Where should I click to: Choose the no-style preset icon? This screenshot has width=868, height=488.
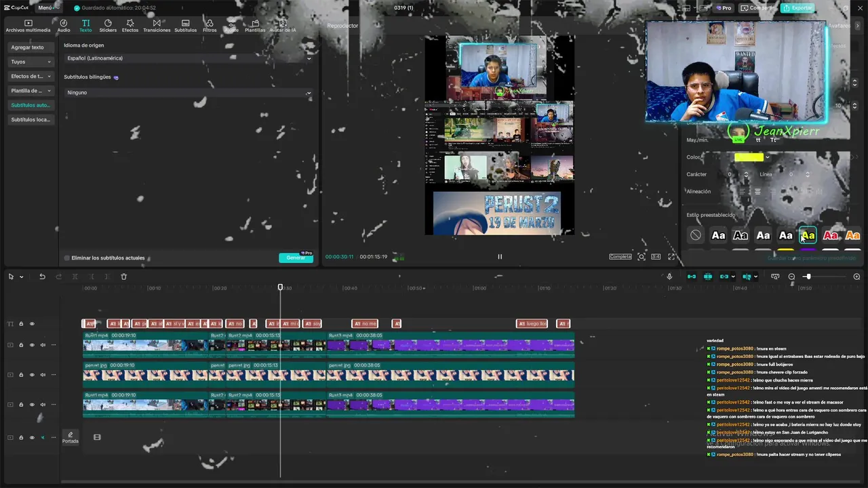[x=696, y=235]
